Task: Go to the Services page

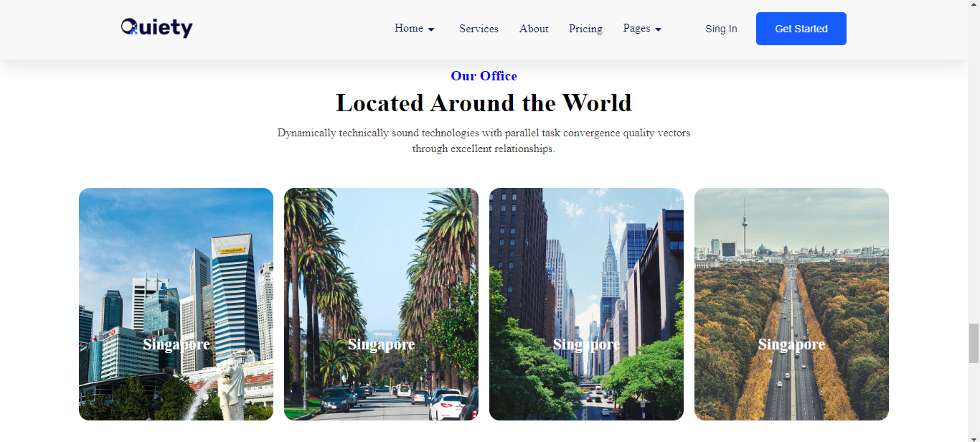Action: (x=479, y=29)
